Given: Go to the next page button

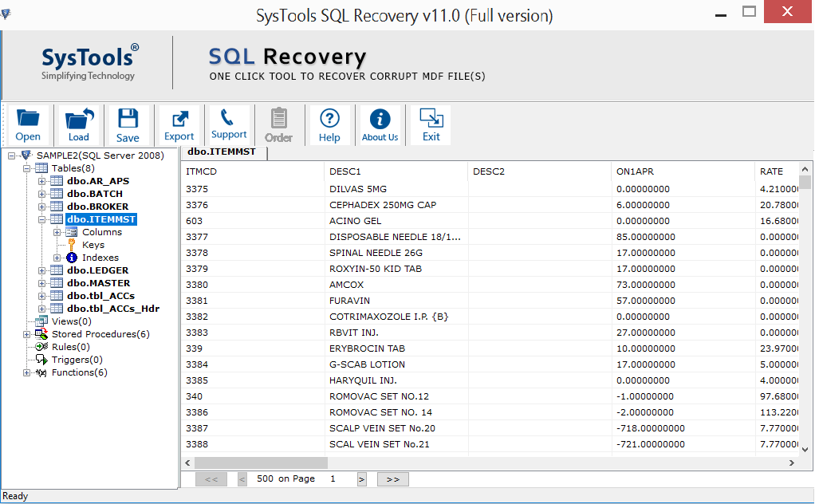Looking at the screenshot, I should click(362, 479).
